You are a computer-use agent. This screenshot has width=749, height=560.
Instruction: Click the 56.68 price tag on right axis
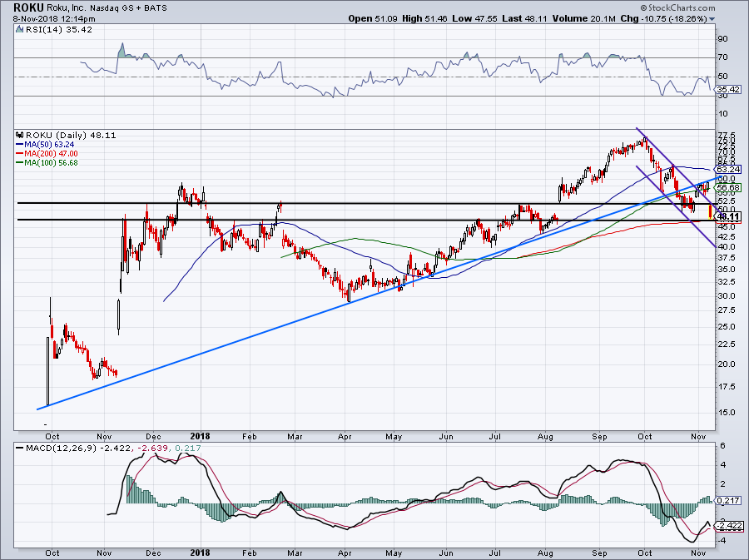728,187
